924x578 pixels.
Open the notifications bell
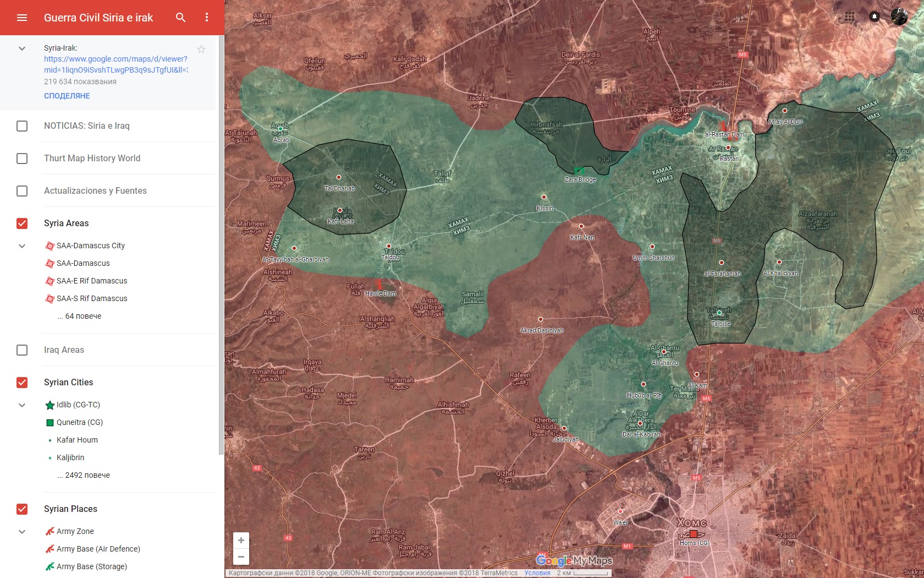tap(875, 17)
